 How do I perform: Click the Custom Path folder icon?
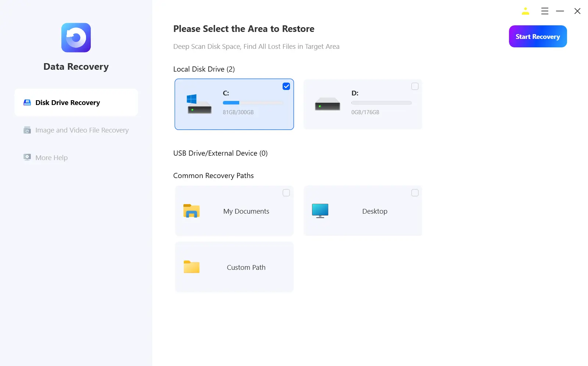(191, 267)
